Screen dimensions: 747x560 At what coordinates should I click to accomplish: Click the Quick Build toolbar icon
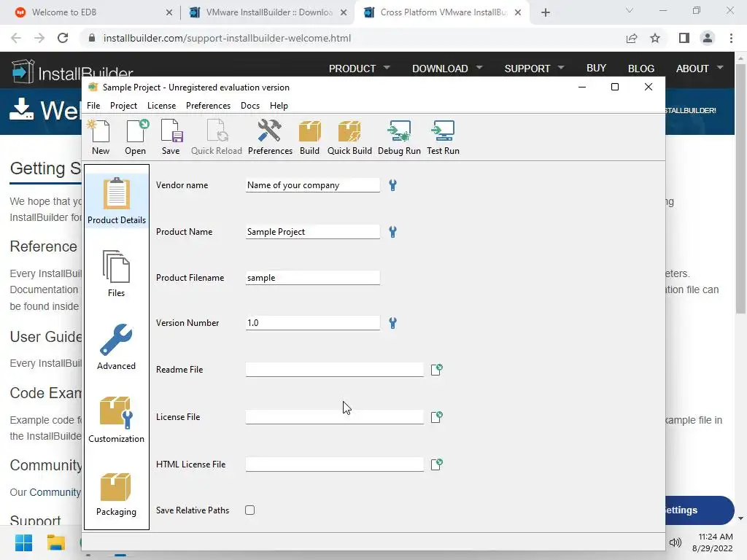(349, 137)
